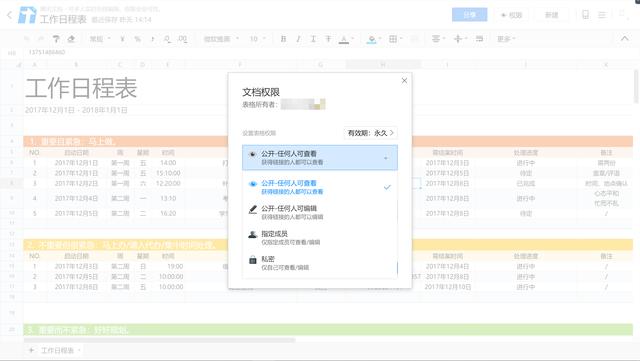The height and width of the screenshot is (361, 640).
Task: Open the fill color picker
Action: tap(373, 39)
